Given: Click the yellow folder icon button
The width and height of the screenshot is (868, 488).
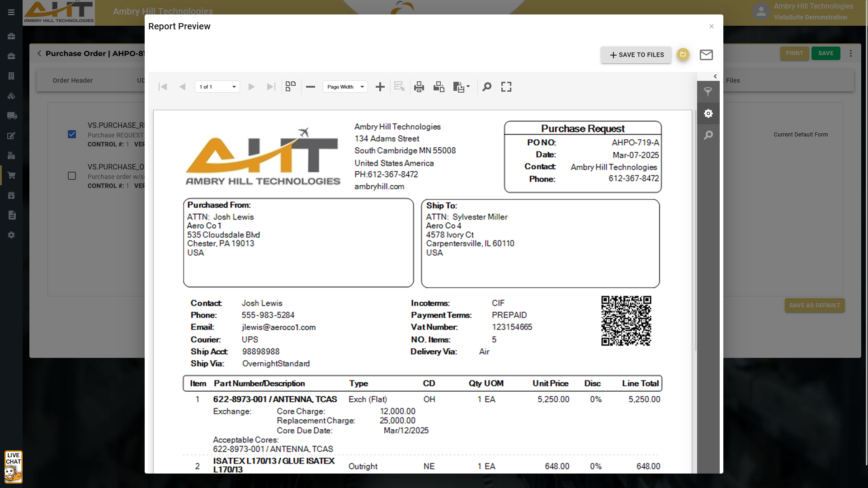Looking at the screenshot, I should 683,55.
